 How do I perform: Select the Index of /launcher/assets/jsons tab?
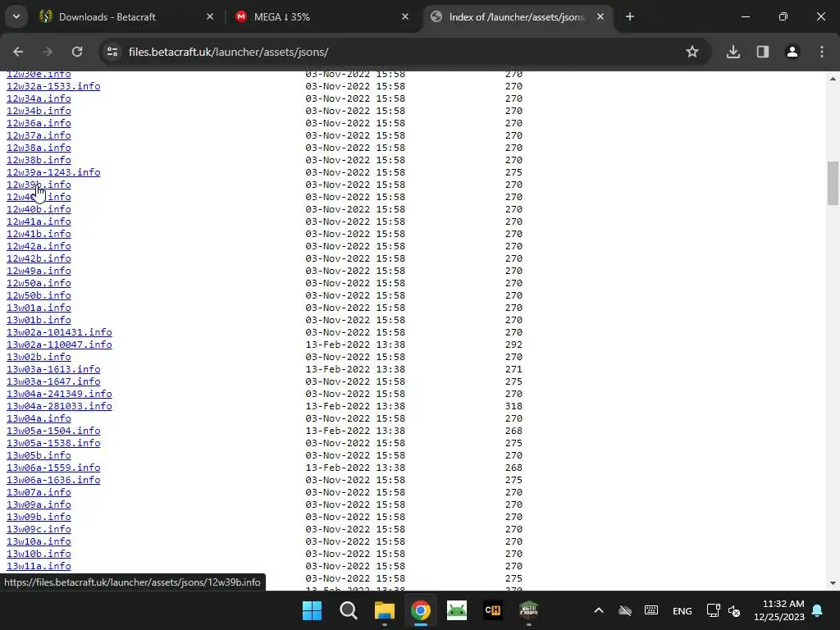click(x=517, y=16)
